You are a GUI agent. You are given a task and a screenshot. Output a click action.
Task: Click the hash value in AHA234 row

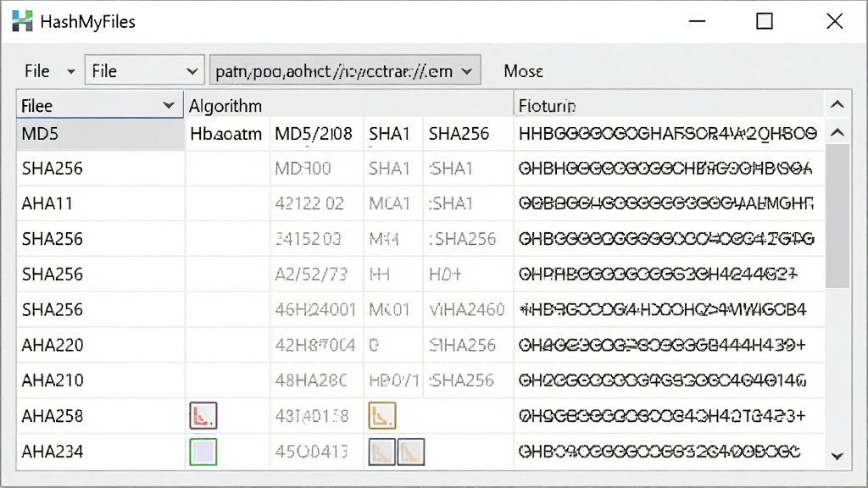point(659,452)
